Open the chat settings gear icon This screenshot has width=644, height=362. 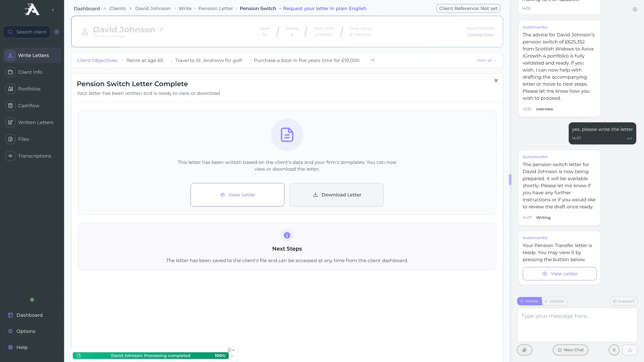click(x=635, y=10)
